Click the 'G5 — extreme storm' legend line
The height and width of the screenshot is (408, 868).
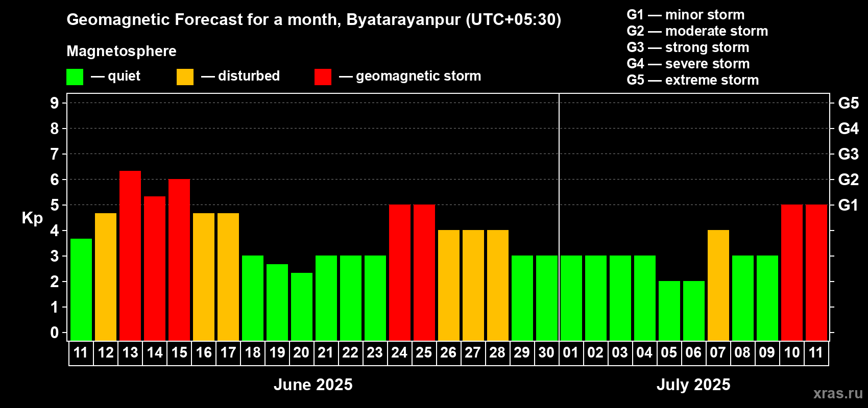coord(693,80)
